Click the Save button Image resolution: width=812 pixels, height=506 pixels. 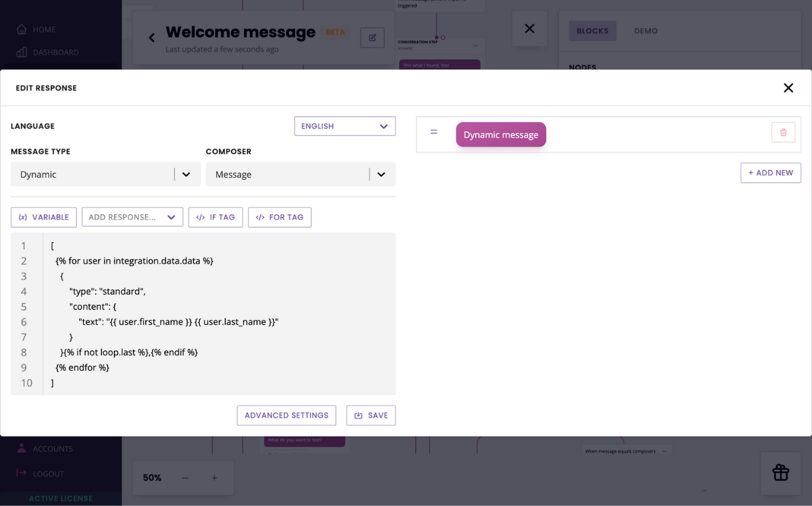[371, 416]
